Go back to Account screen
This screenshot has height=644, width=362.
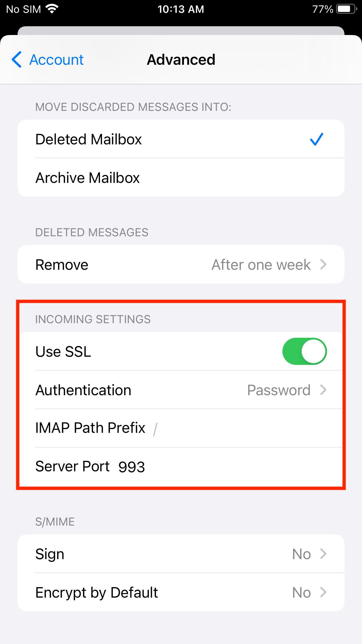click(48, 60)
